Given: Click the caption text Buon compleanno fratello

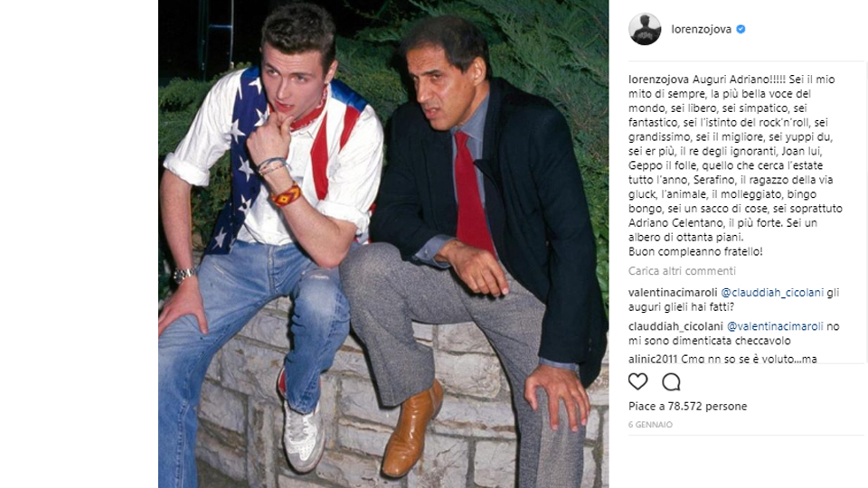Looking at the screenshot, I should (695, 252).
